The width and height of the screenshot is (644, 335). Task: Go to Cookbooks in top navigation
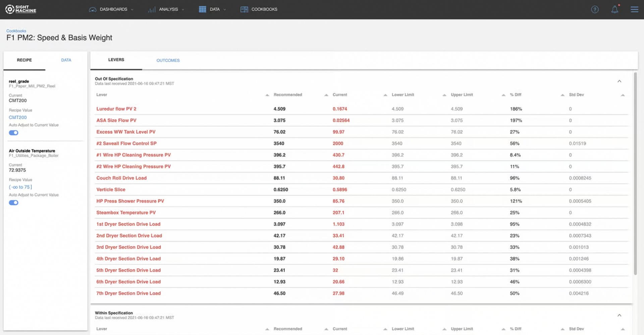pyautogui.click(x=259, y=9)
